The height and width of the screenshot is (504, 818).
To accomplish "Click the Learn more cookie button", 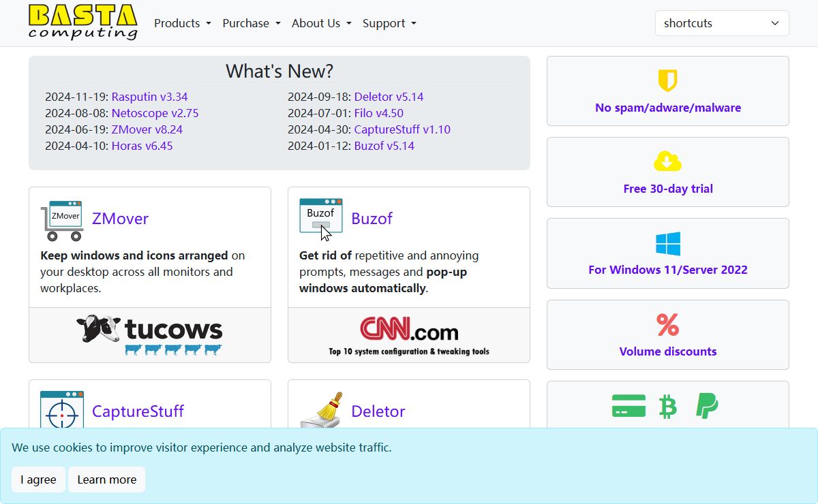I will pyautogui.click(x=107, y=479).
